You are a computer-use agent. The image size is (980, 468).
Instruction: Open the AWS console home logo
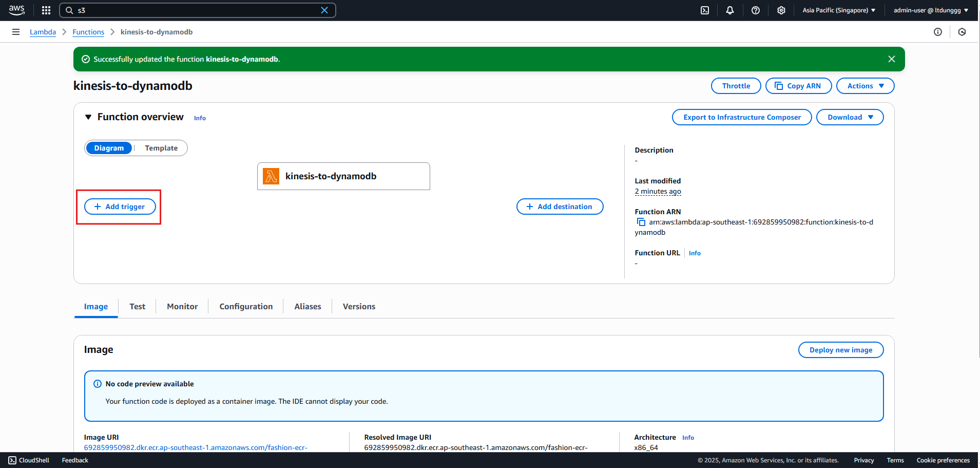(x=16, y=10)
